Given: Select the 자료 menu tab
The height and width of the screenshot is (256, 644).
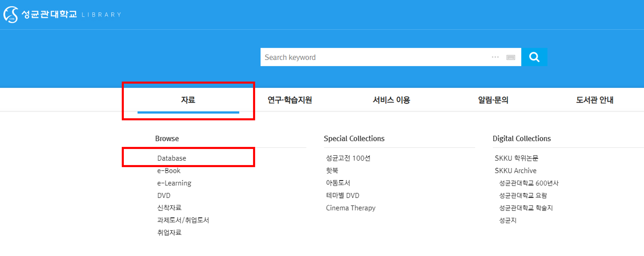Looking at the screenshot, I should click(188, 100).
